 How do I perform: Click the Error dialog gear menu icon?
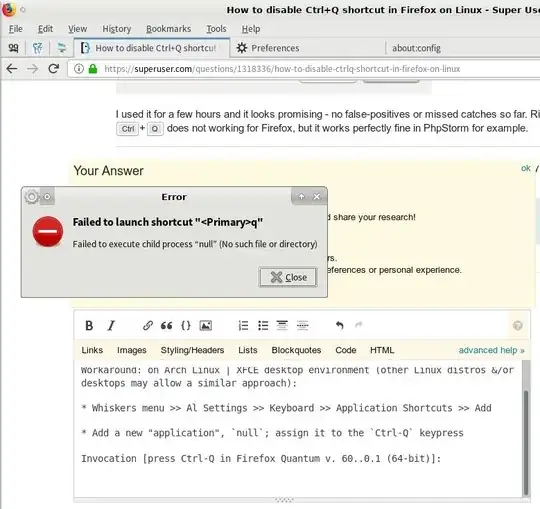coord(31,197)
